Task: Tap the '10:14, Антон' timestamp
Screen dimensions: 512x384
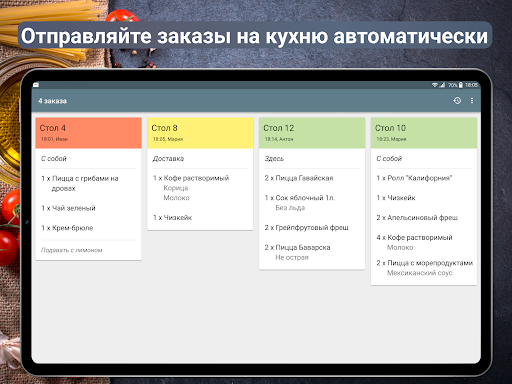Action: click(279, 139)
